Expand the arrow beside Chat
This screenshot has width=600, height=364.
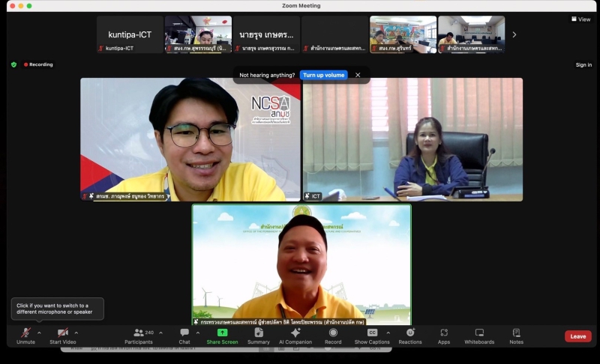point(198,333)
